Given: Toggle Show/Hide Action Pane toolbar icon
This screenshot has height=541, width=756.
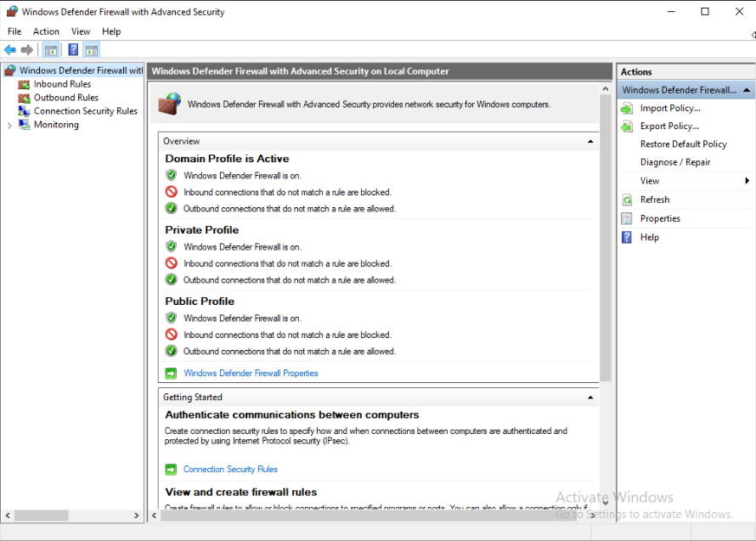Looking at the screenshot, I should (x=91, y=49).
